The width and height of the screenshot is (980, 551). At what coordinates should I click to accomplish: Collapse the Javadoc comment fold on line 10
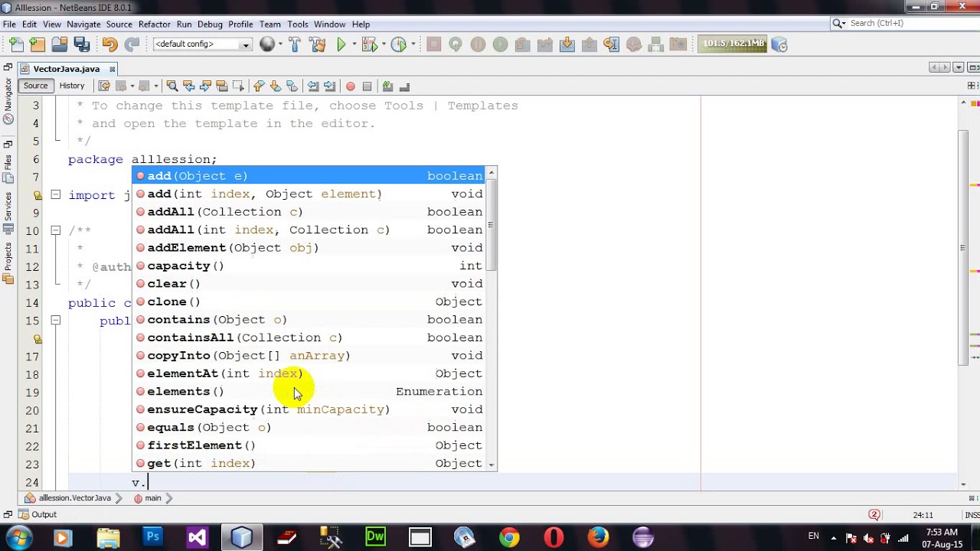56,230
